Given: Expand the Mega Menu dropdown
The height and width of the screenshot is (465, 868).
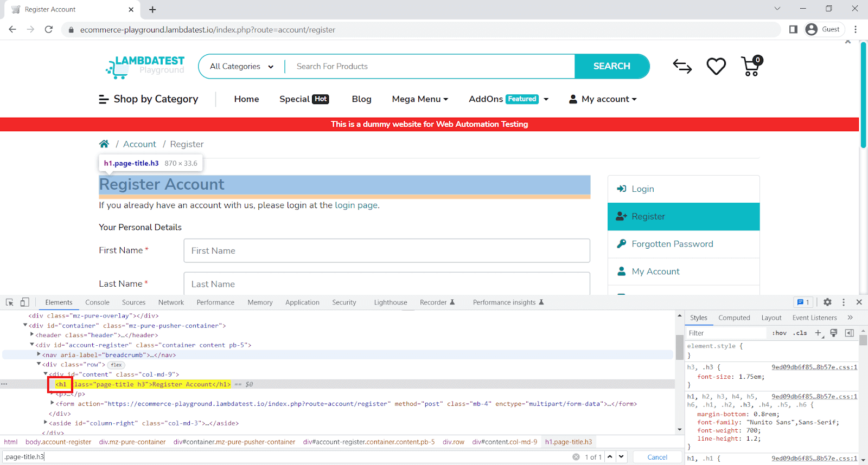Looking at the screenshot, I should click(x=420, y=99).
